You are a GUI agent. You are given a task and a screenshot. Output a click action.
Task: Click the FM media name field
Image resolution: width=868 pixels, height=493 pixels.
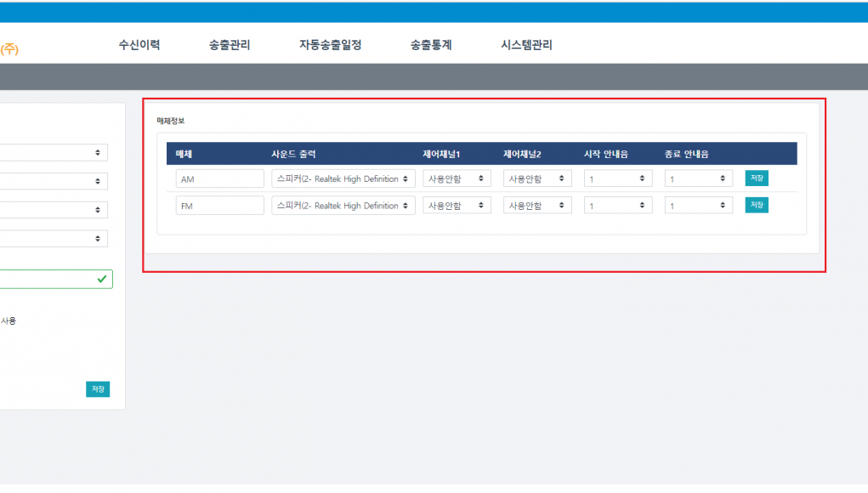point(220,206)
